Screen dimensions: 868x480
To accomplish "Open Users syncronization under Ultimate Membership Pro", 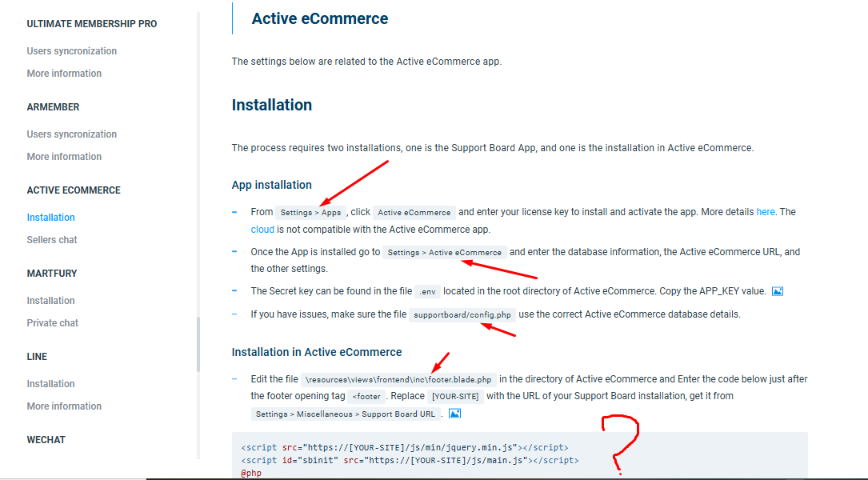I will coord(72,51).
